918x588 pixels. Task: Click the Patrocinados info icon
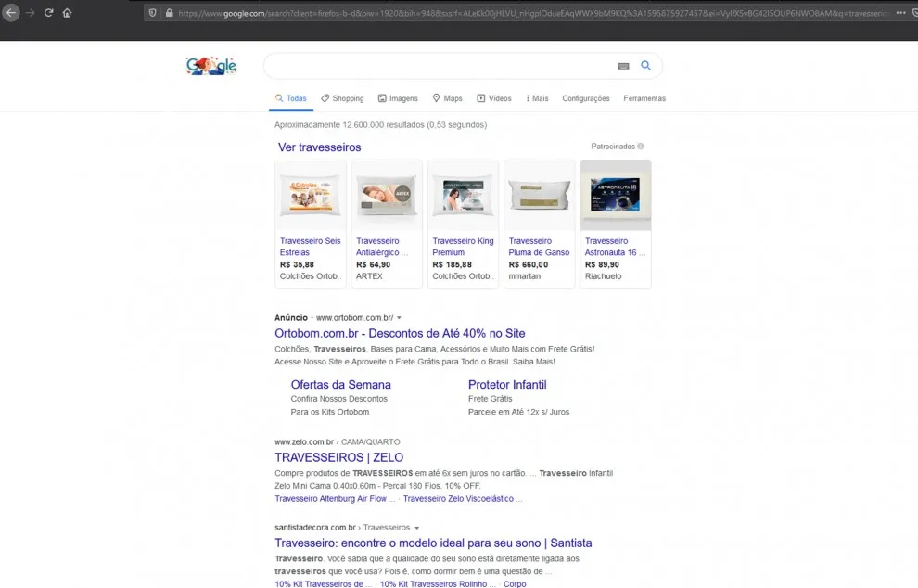(x=641, y=147)
